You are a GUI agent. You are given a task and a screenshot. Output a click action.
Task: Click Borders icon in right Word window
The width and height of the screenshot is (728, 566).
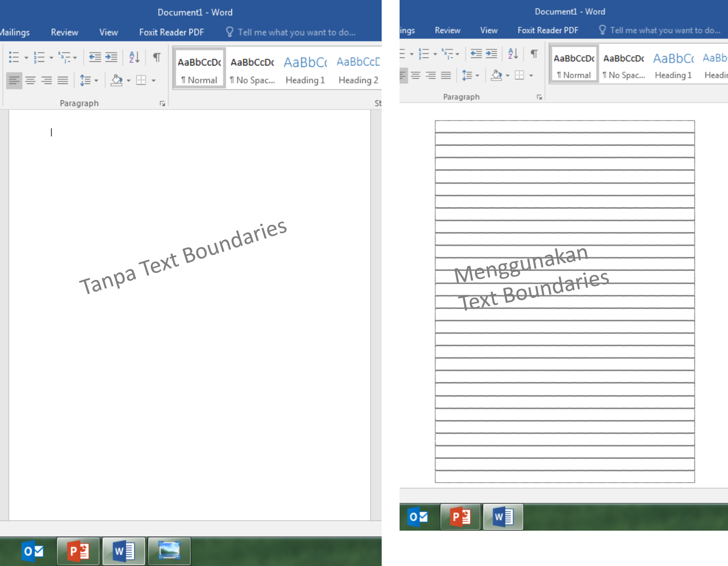click(519, 75)
